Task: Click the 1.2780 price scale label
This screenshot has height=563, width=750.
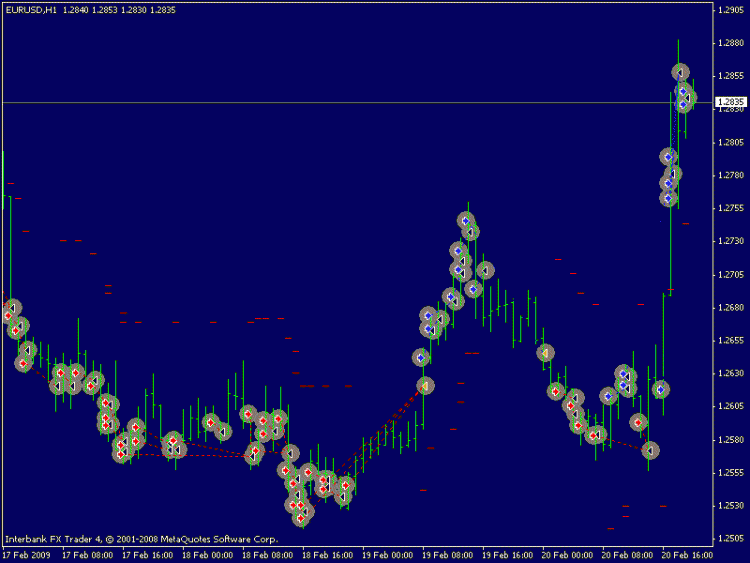Action: tap(731, 176)
